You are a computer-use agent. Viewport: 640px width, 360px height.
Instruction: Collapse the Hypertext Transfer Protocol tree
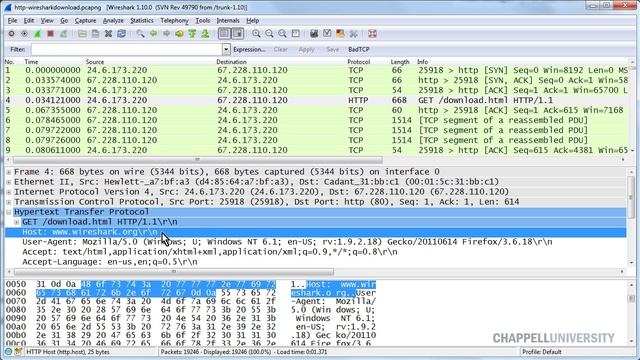9,212
